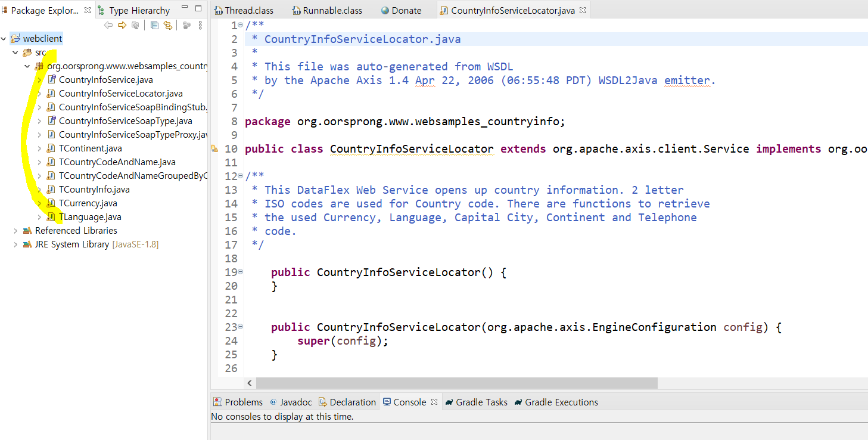The width and height of the screenshot is (868, 440).
Task: Click the Back navigation arrow in Package Explorer
Action: click(x=108, y=25)
